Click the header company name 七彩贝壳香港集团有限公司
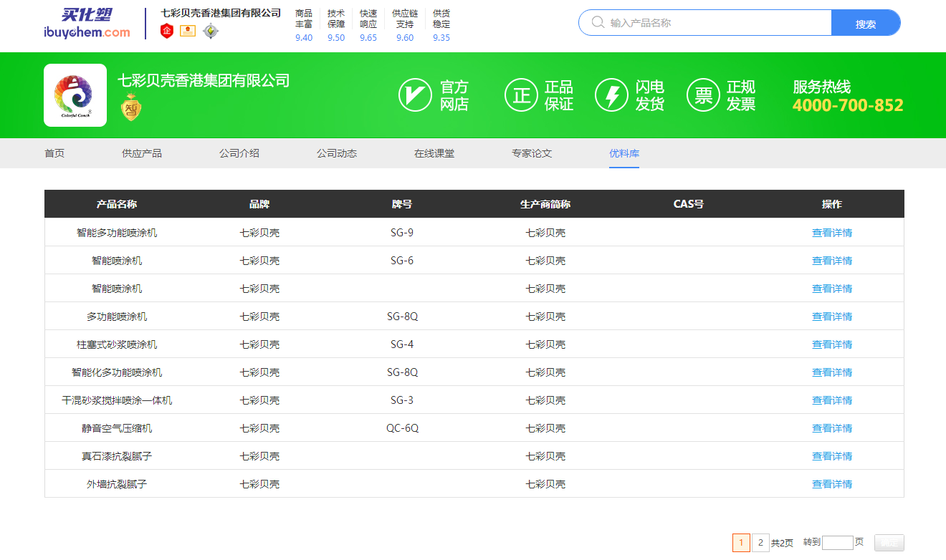 pos(221,13)
